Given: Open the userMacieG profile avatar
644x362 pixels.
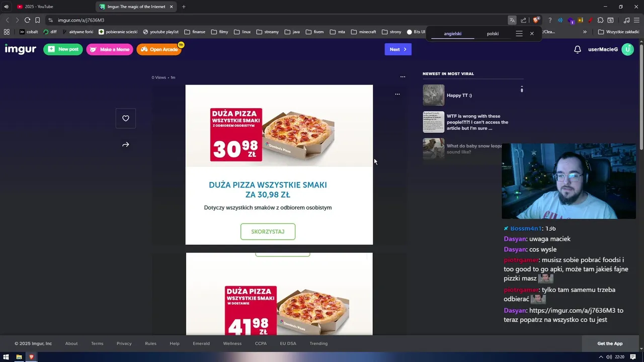Looking at the screenshot, I should click(627, 49).
